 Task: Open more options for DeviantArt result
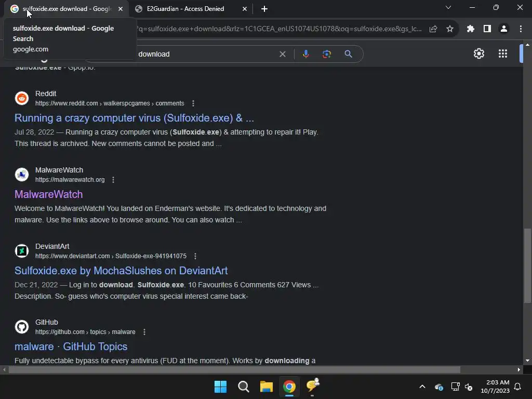click(x=195, y=256)
